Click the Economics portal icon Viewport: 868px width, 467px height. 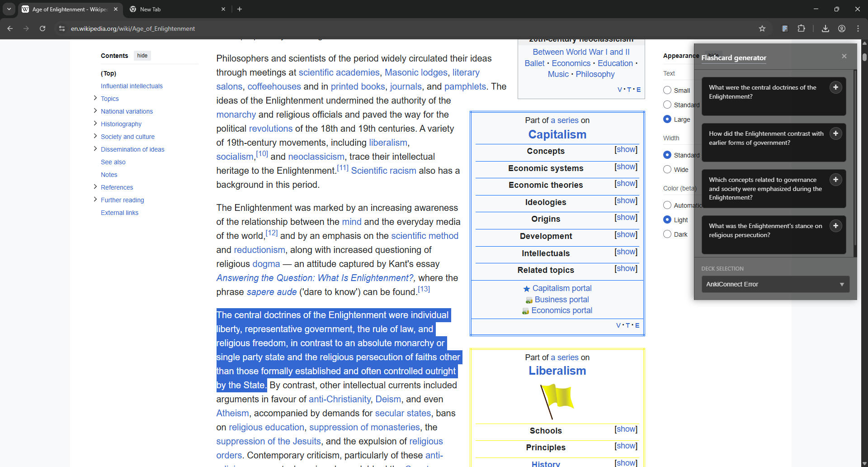click(x=525, y=311)
